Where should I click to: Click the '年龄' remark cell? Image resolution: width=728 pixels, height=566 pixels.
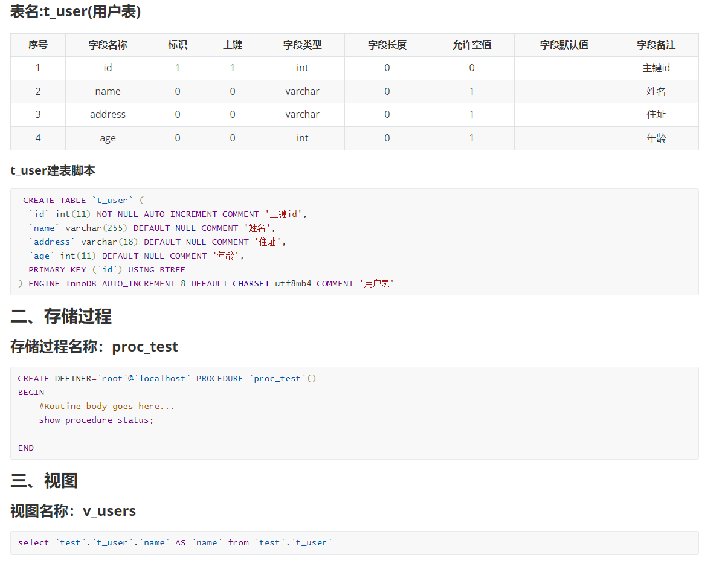coord(656,138)
